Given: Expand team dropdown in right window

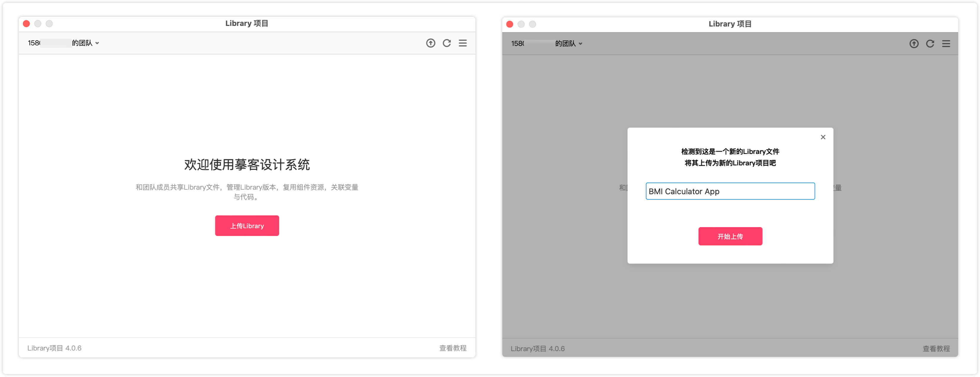Looking at the screenshot, I should tap(581, 44).
